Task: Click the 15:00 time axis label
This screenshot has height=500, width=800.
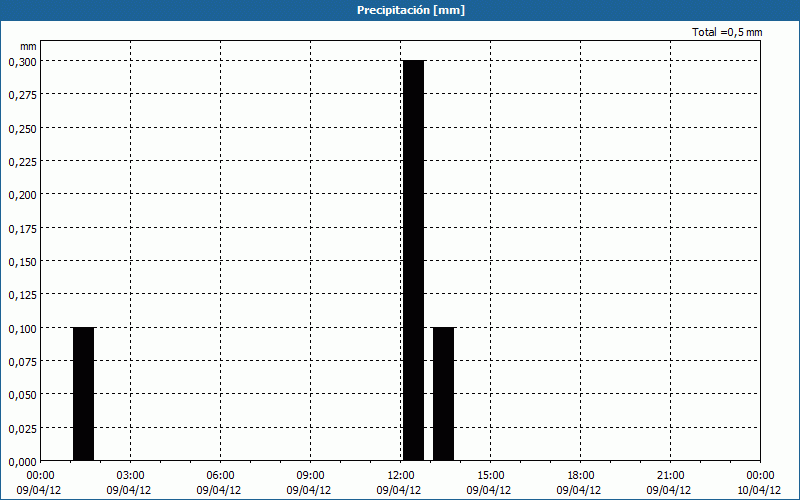Action: point(490,476)
